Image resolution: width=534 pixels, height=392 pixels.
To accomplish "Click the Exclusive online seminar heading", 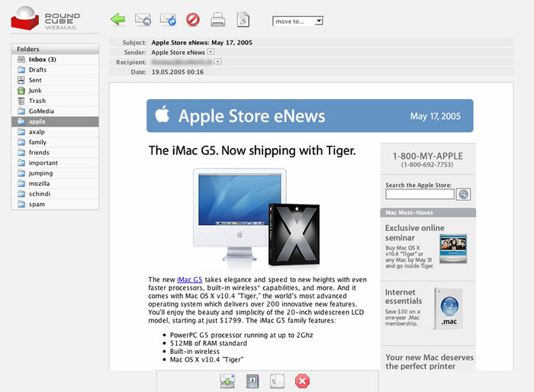I will click(414, 233).
